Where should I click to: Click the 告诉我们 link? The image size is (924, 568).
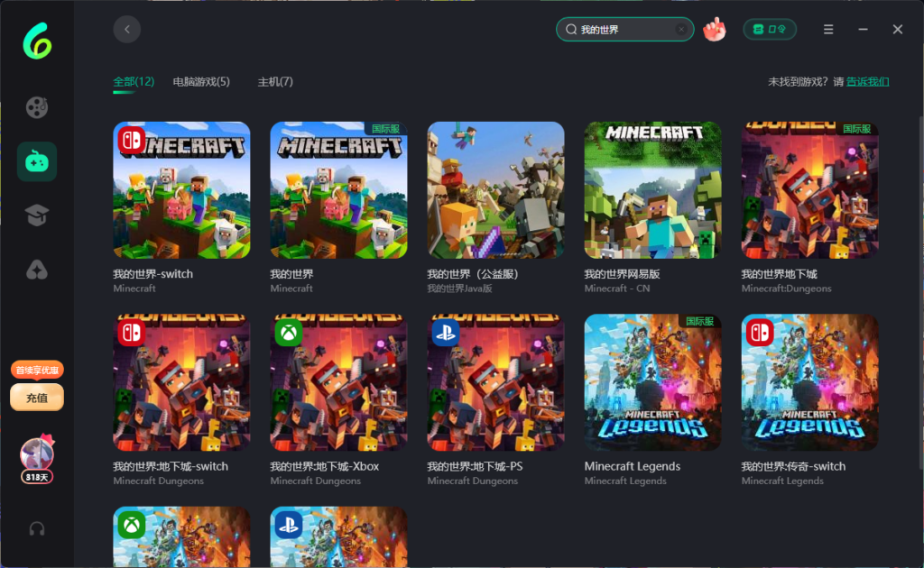point(867,82)
